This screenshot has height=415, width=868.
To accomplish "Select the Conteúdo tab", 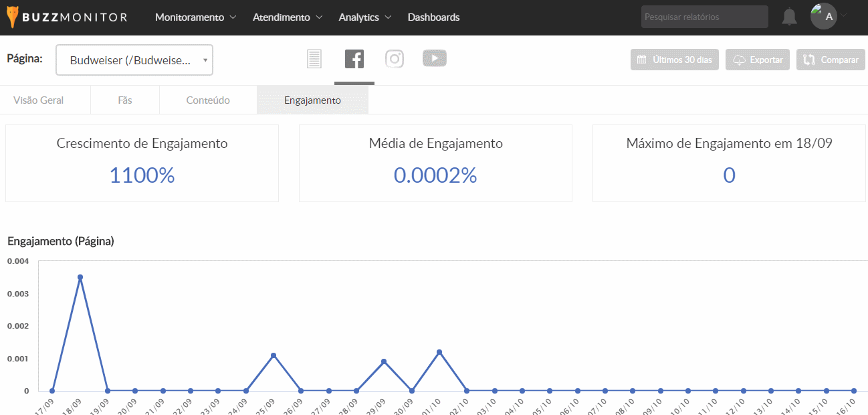I will click(x=208, y=100).
